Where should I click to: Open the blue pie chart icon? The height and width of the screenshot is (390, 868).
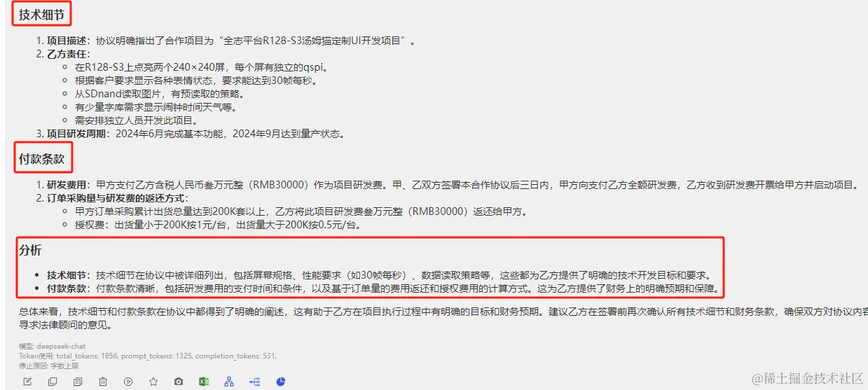click(280, 382)
